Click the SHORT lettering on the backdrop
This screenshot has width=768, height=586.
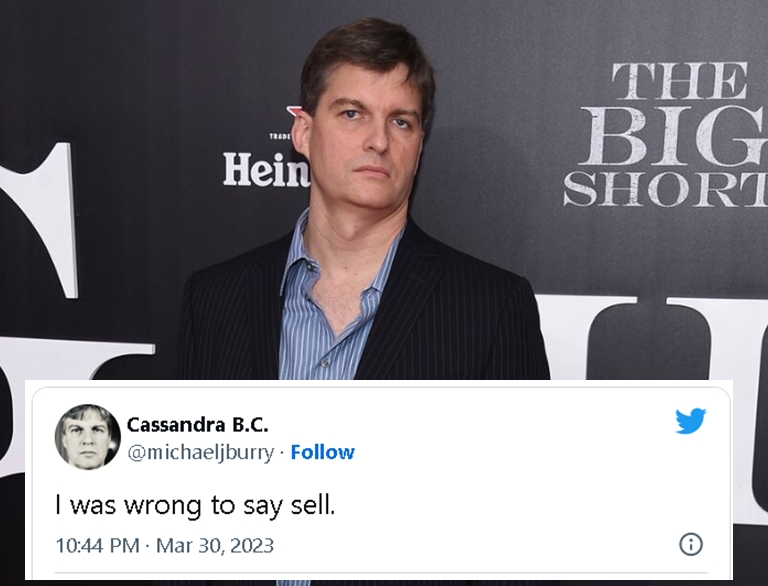pyautogui.click(x=664, y=188)
